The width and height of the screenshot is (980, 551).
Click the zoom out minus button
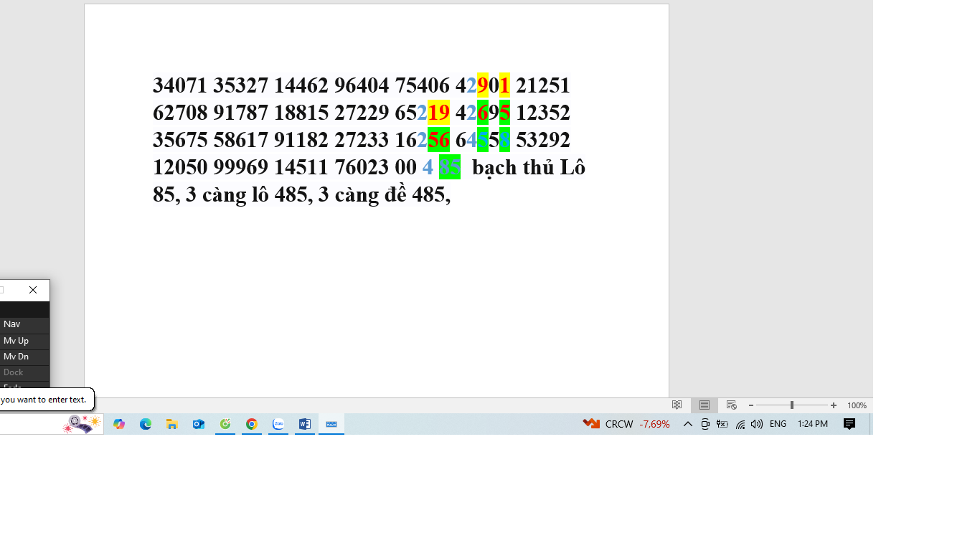pos(751,405)
